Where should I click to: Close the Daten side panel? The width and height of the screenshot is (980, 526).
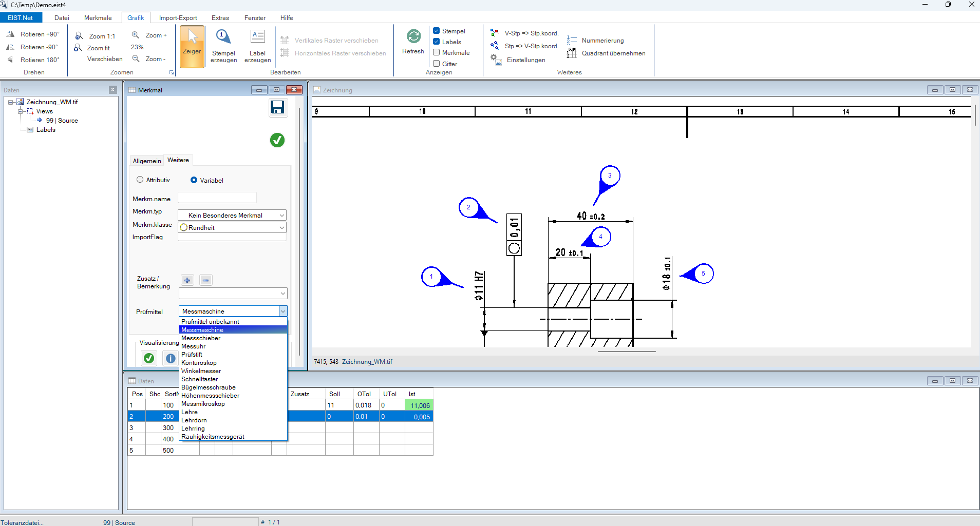click(113, 90)
